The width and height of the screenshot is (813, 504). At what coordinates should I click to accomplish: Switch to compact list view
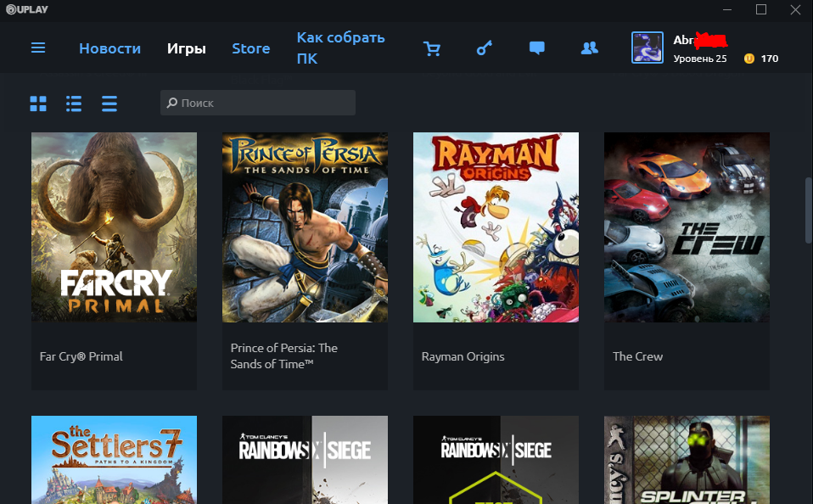[109, 104]
